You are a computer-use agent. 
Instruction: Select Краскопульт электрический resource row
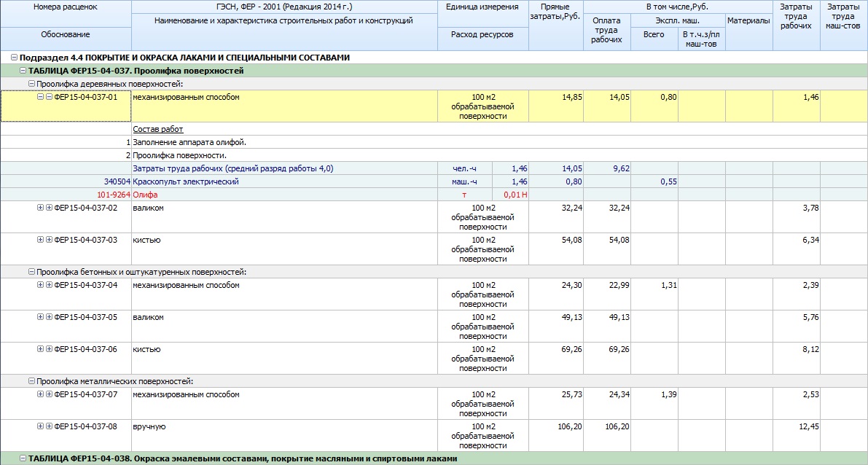tap(434, 181)
